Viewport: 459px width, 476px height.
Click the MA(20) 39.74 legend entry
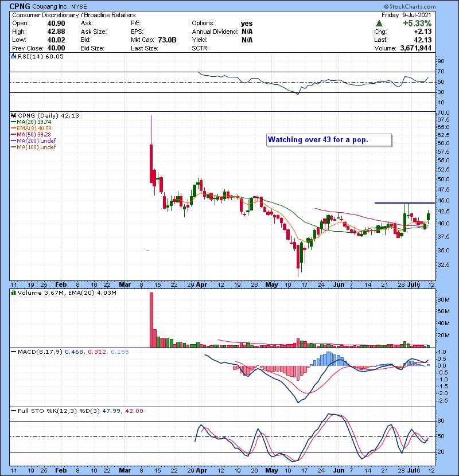34,122
